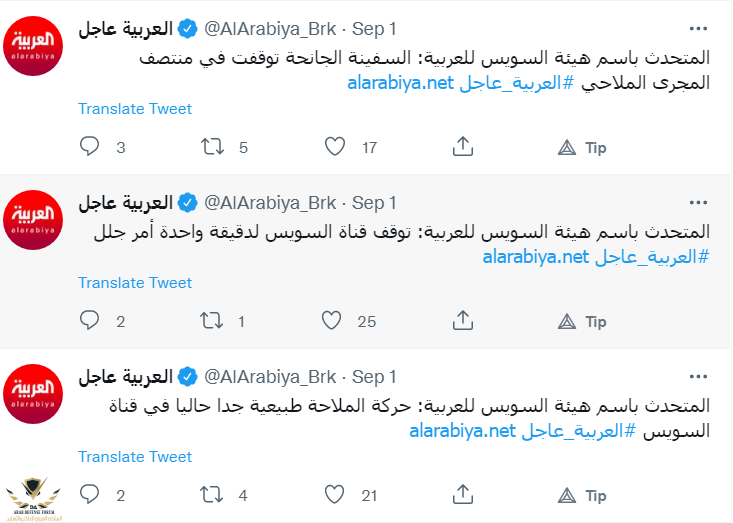Image resolution: width=733 pixels, height=523 pixels.
Task: Reply to the first tweet about the stranded ship
Action: (x=89, y=146)
